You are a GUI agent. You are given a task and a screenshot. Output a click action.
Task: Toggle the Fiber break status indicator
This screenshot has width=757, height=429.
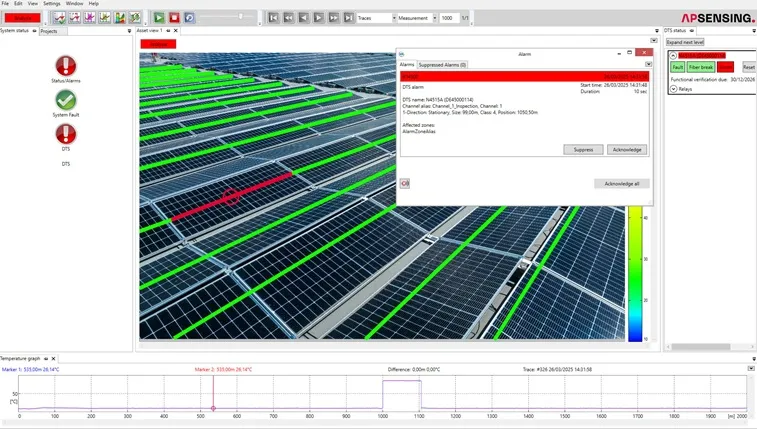coord(700,67)
